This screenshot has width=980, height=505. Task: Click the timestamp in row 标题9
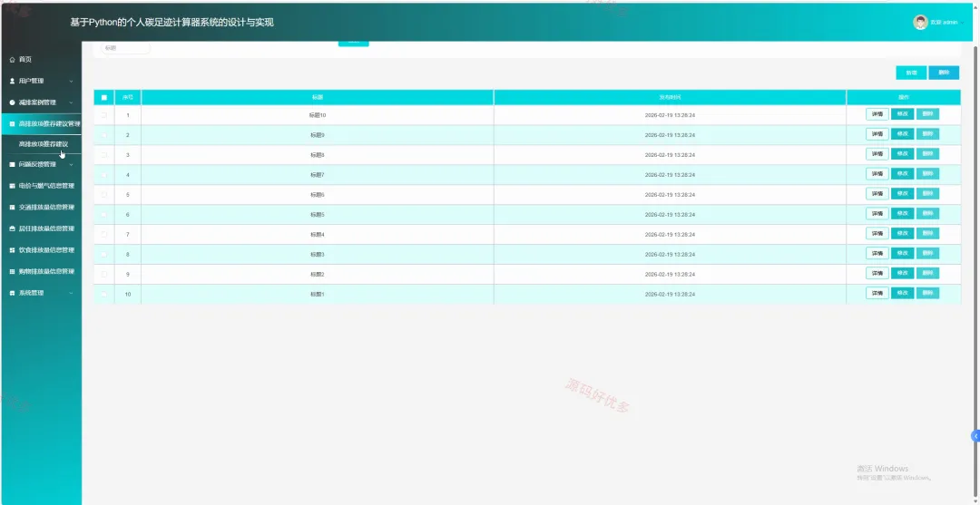(x=670, y=135)
